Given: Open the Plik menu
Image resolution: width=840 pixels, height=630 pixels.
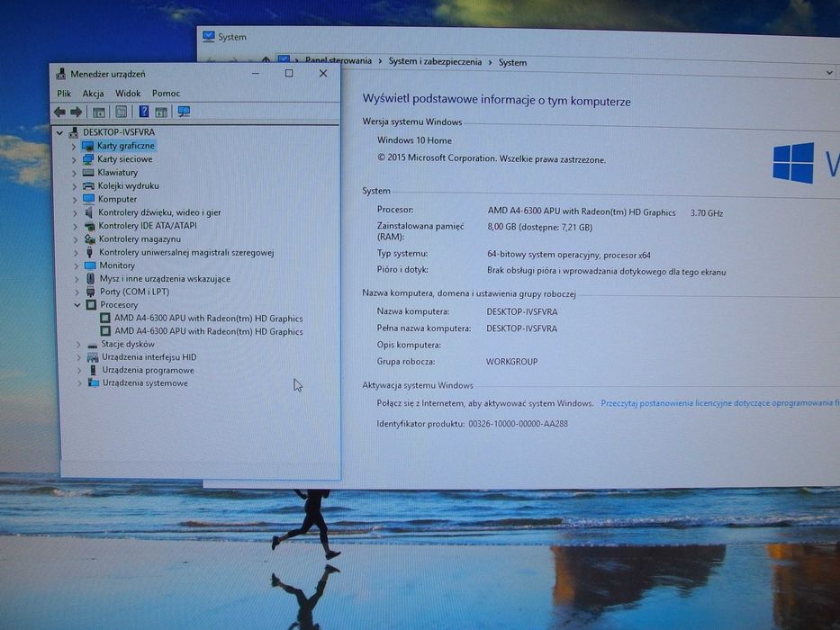Looking at the screenshot, I should coord(64,94).
